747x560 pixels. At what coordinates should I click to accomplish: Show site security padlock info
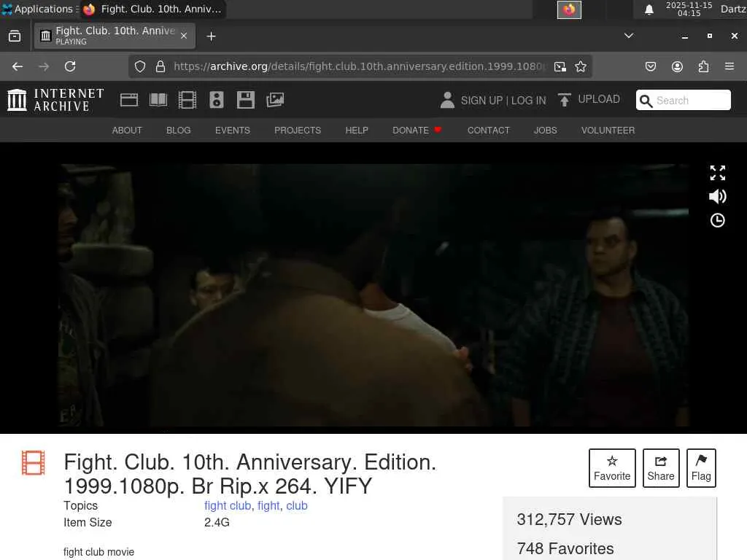(x=160, y=66)
